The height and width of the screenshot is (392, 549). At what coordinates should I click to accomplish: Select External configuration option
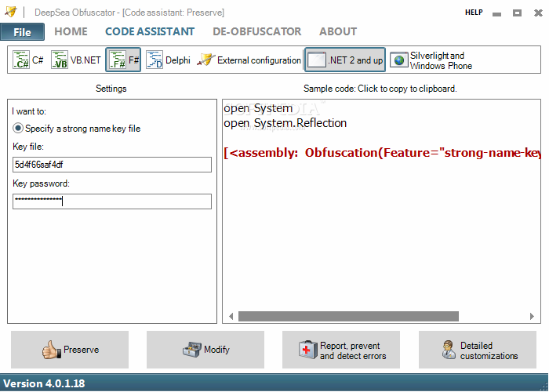pyautogui.click(x=249, y=60)
